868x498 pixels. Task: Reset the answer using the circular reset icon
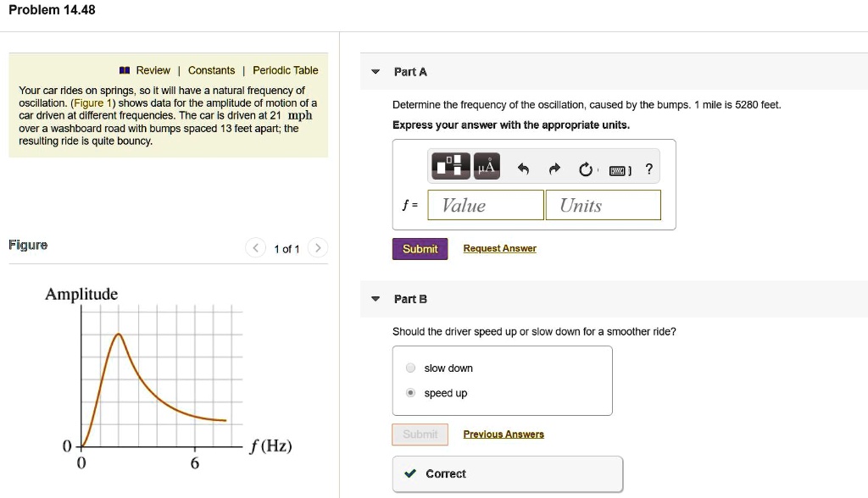586,168
